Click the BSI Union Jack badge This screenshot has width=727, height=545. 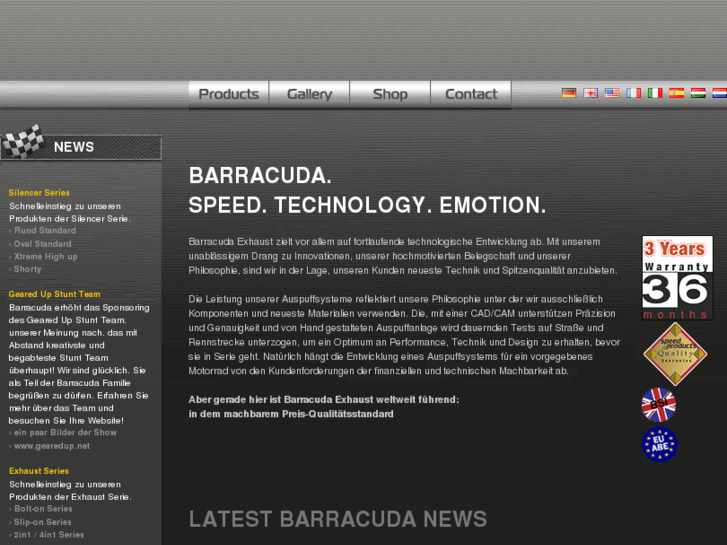(x=659, y=404)
